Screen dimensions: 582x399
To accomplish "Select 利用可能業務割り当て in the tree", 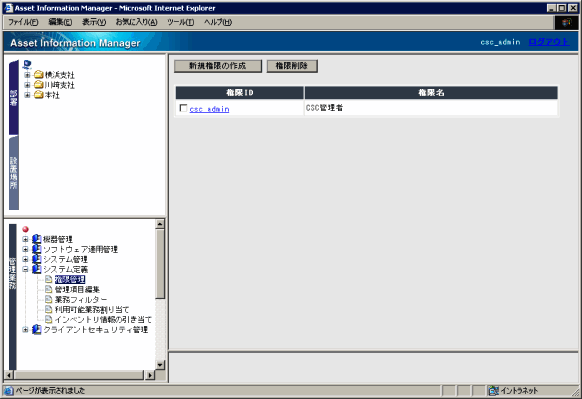I will [92, 309].
